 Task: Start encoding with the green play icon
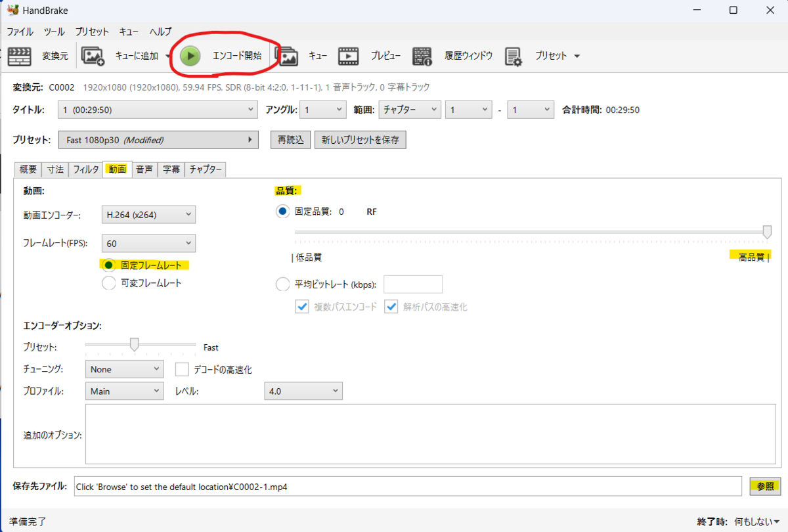(x=190, y=56)
